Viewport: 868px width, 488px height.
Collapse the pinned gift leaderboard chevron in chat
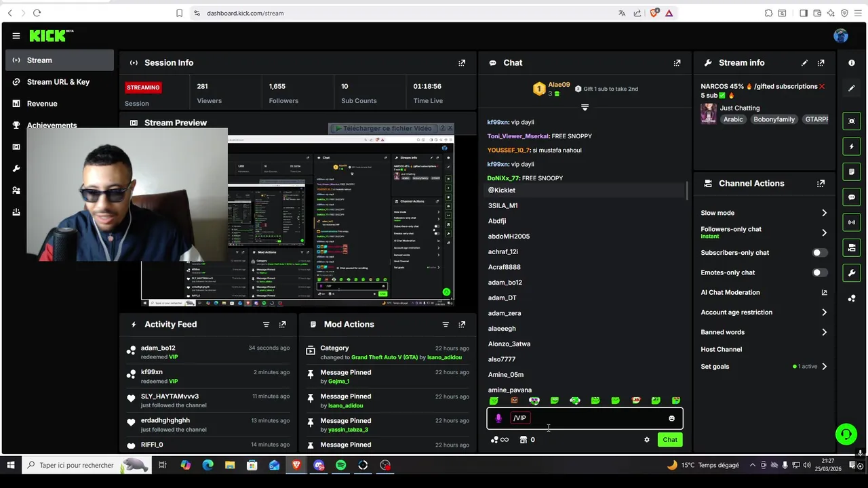click(585, 108)
